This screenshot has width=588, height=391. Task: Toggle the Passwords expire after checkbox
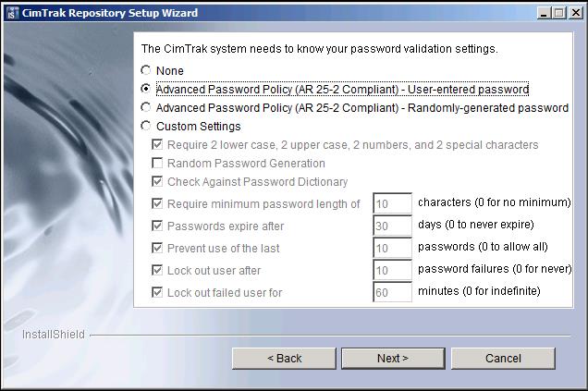[x=158, y=226]
